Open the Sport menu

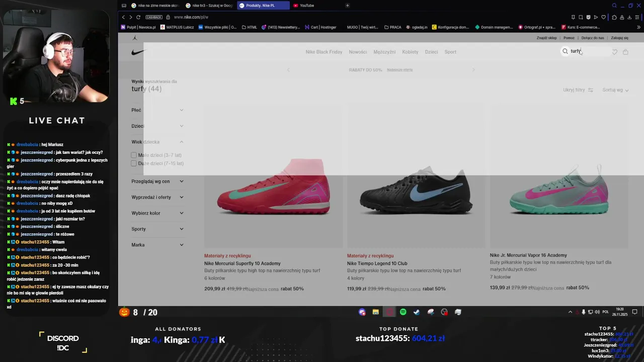(x=450, y=52)
